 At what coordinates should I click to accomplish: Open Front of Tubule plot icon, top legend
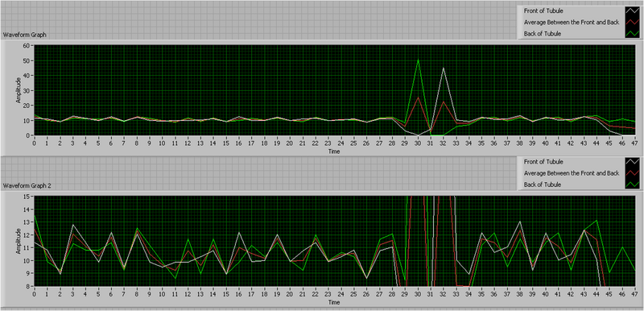[x=632, y=10]
